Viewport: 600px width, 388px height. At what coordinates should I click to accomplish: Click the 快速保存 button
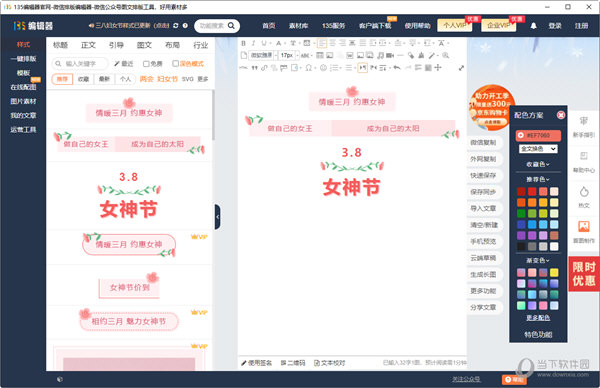tap(483, 175)
